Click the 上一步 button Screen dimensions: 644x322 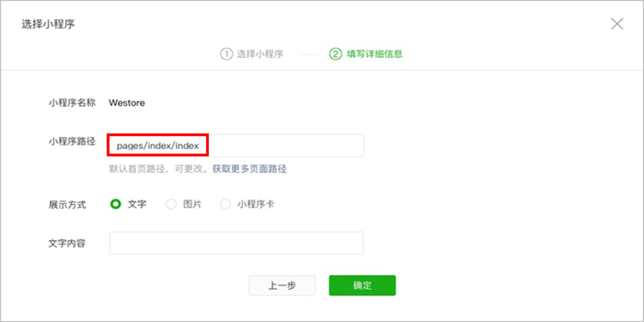[282, 285]
